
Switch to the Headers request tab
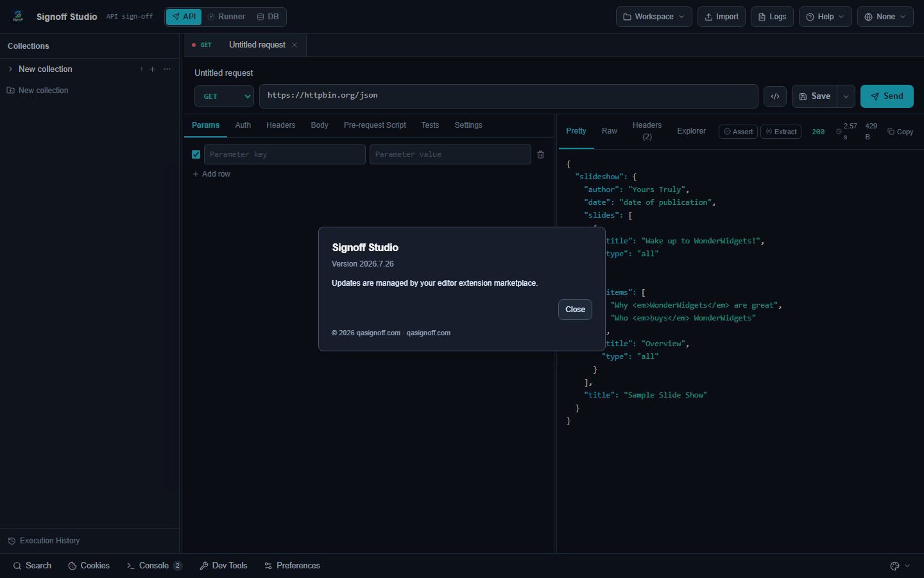click(281, 125)
